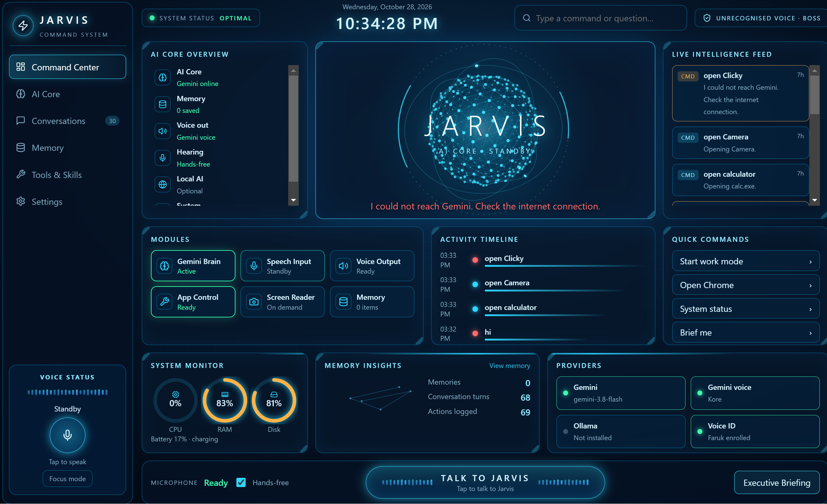This screenshot has width=827, height=504.
Task: Click the CPU chip icon in System Monitor
Action: pyautogui.click(x=175, y=394)
